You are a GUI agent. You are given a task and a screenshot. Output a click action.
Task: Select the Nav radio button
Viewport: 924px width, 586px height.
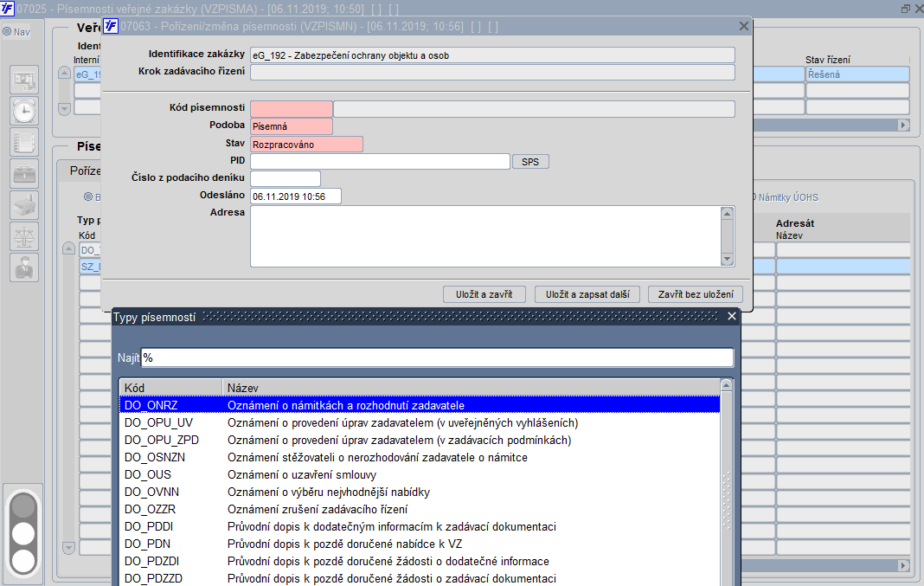click(x=7, y=32)
